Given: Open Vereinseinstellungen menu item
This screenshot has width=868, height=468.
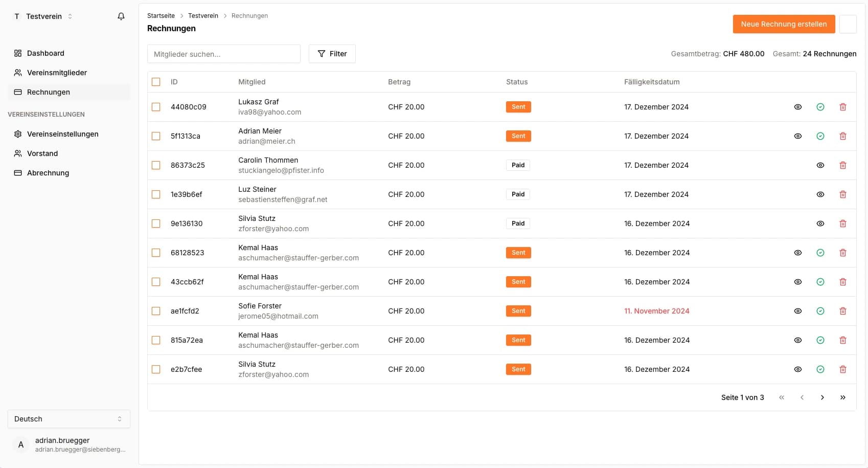Looking at the screenshot, I should tap(69, 134).
